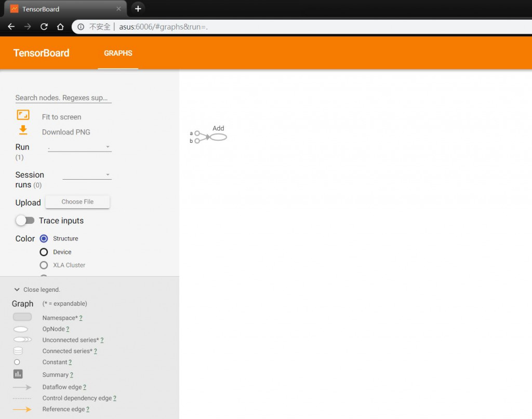Open the Session runs dropdown

(87, 175)
